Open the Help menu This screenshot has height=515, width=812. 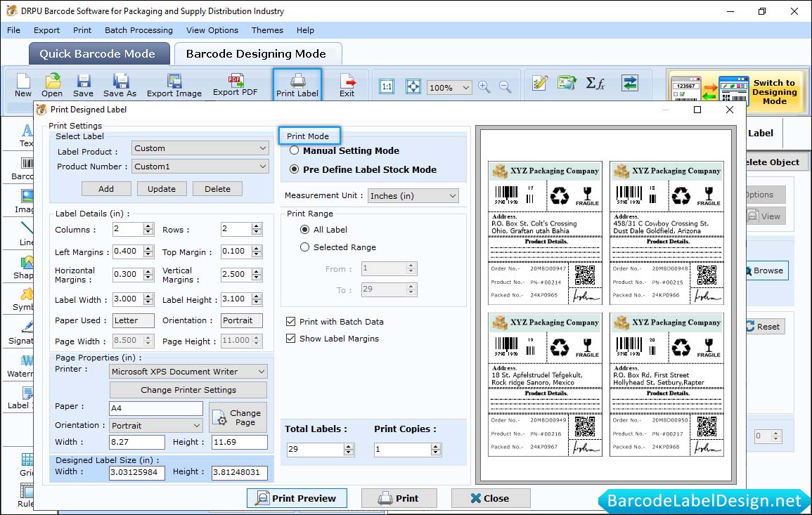tap(305, 30)
